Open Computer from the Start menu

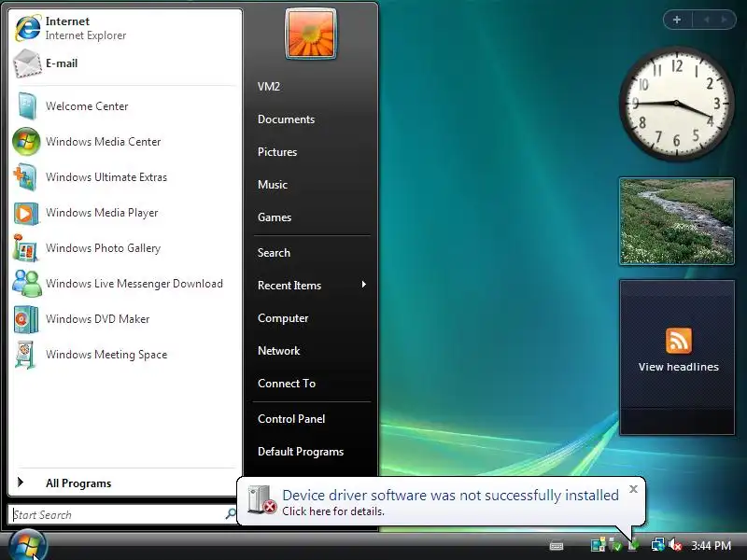(x=283, y=318)
